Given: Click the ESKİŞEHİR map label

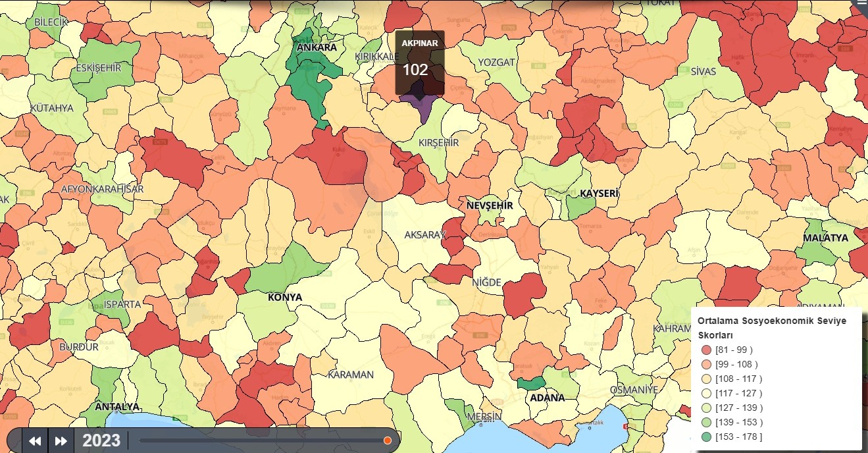Looking at the screenshot, I should 99,68.
